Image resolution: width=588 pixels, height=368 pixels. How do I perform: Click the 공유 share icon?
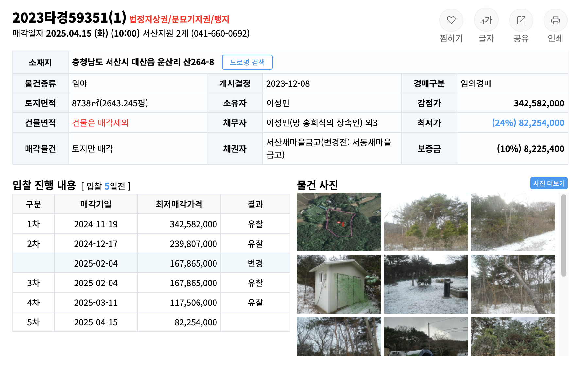[x=521, y=20]
